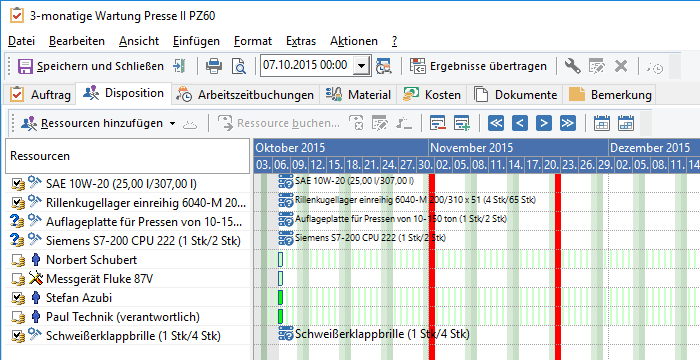The image size is (700, 360).
Task: Click the exit-without-saving door icon
Action: click(x=179, y=66)
